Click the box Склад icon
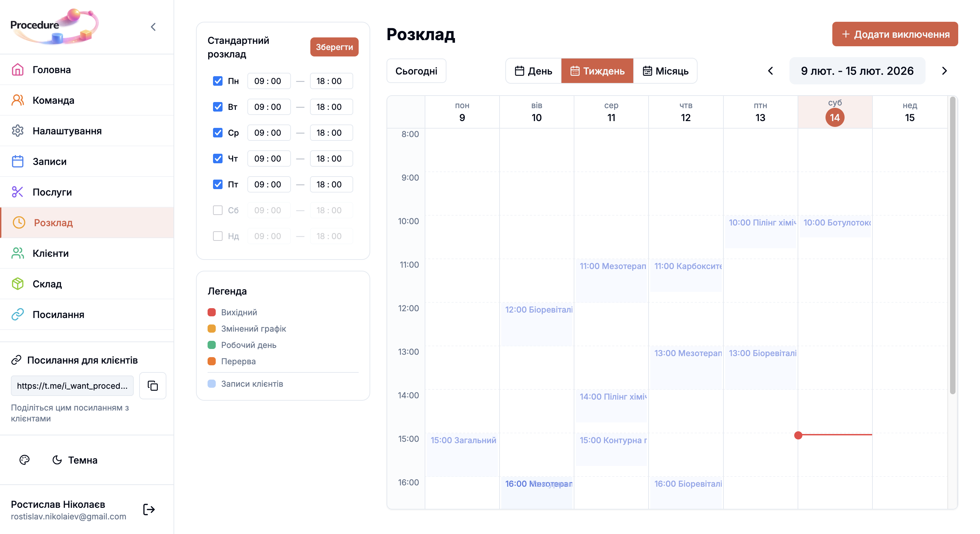 [x=17, y=284]
